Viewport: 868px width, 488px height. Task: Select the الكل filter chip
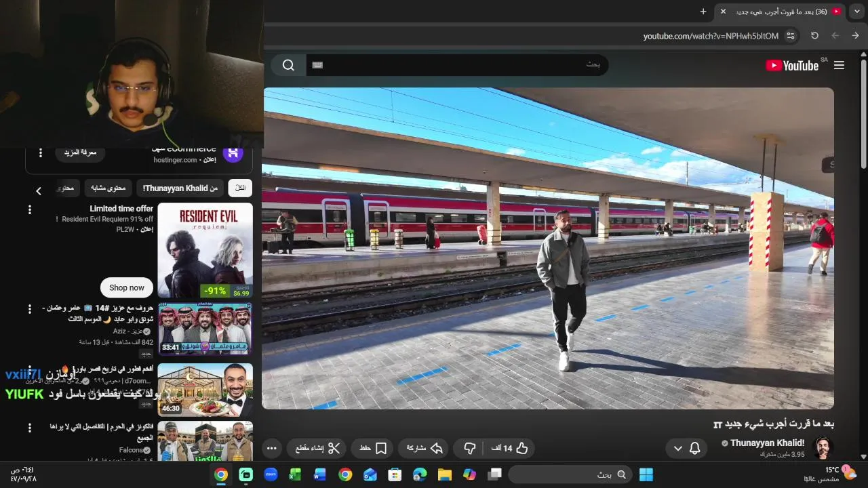point(240,188)
